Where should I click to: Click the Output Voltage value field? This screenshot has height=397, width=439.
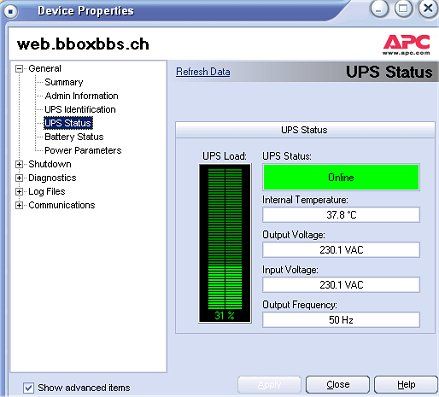tap(341, 250)
